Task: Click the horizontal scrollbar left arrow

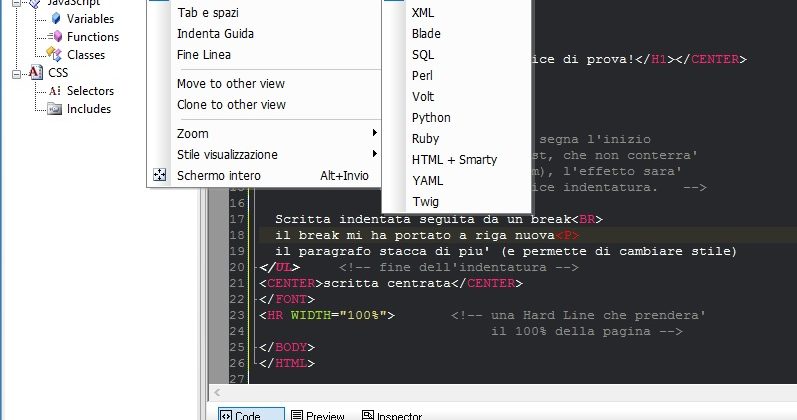Action: point(217,392)
